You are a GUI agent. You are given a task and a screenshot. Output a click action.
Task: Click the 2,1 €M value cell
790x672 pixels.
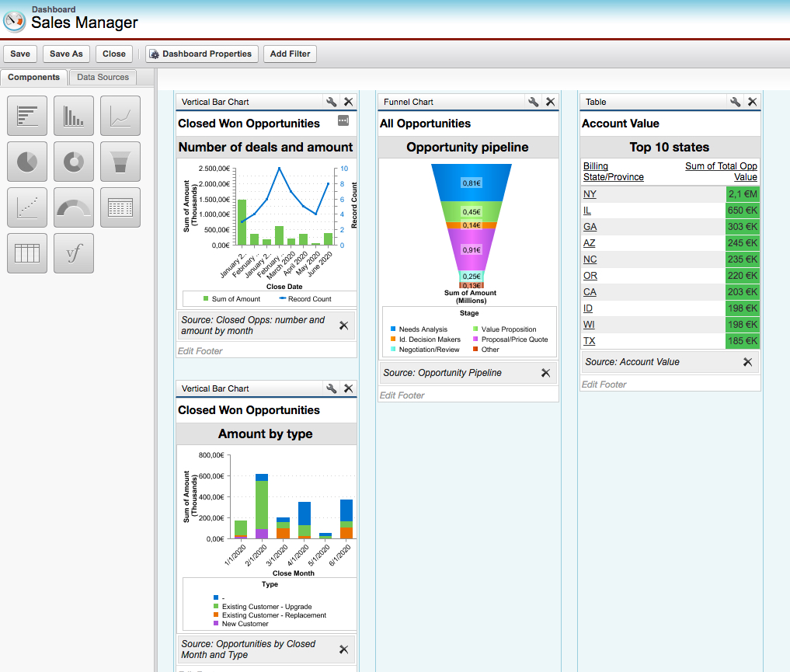[743, 194]
